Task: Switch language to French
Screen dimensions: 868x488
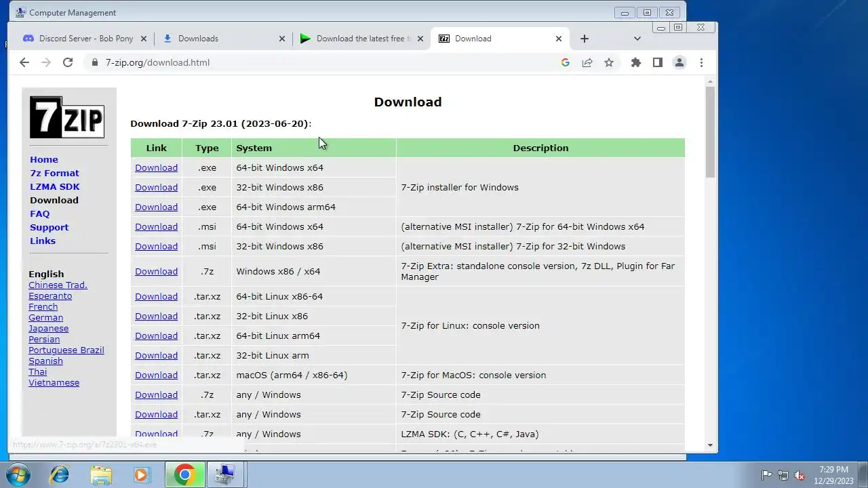Action: (x=43, y=306)
